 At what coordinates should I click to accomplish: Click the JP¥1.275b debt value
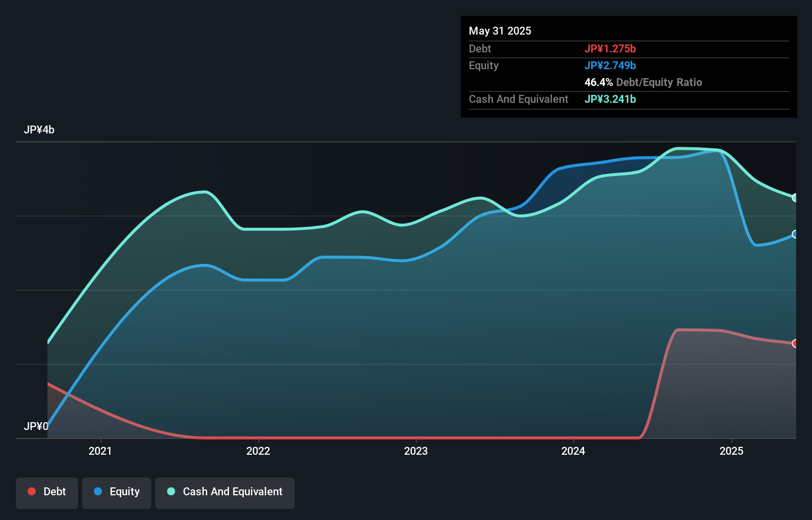tap(610, 48)
